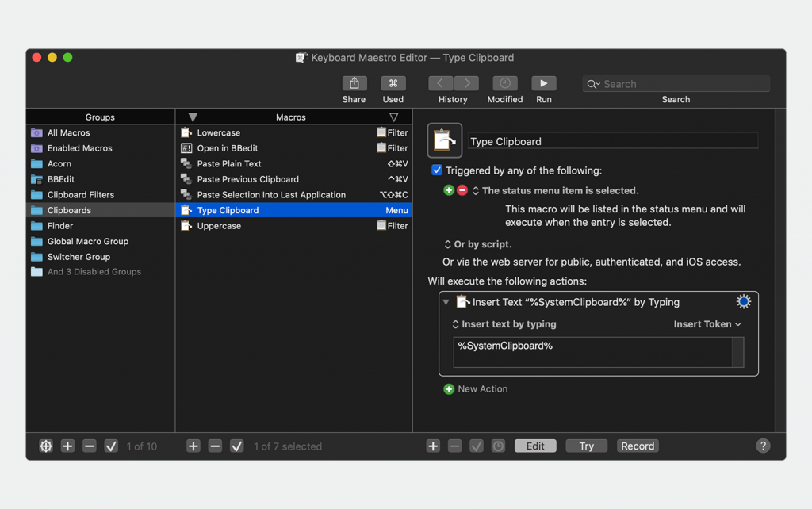Go forward in History
The image size is (812, 509).
[466, 83]
